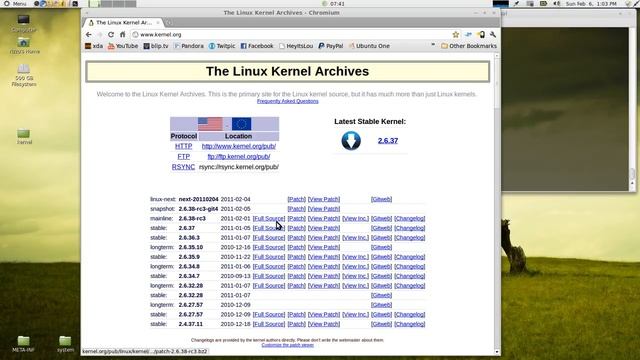Click the extension icon left of the wrench
Viewport: 640px width, 360px height.
click(481, 35)
